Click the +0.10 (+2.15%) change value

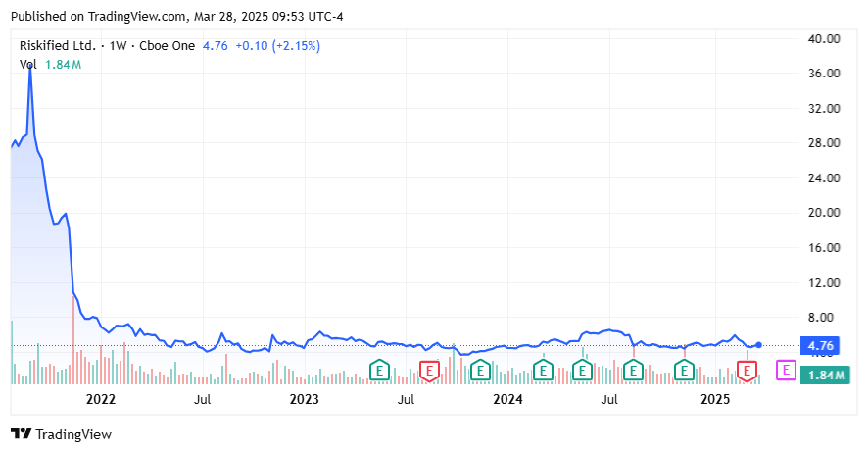(278, 46)
